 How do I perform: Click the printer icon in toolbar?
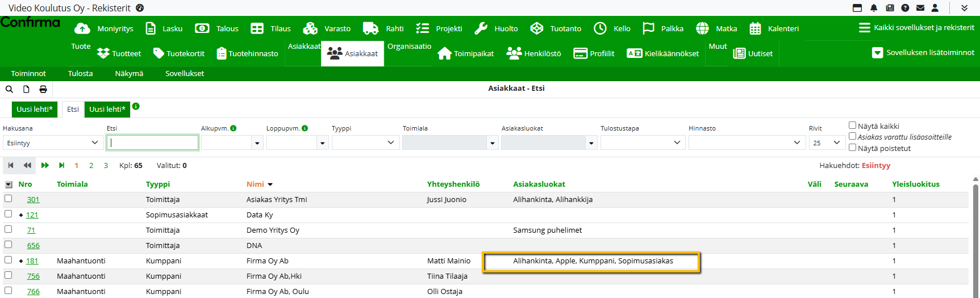coord(43,89)
